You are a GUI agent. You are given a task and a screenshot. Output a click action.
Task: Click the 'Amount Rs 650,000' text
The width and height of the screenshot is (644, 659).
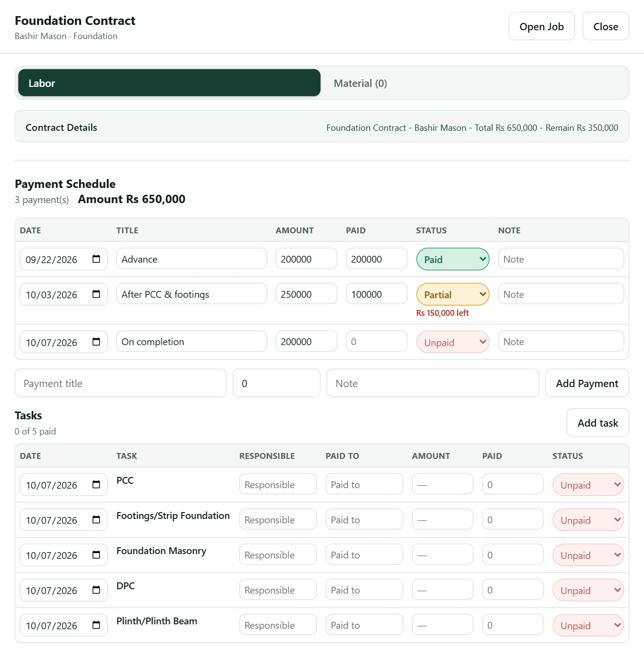(x=132, y=199)
